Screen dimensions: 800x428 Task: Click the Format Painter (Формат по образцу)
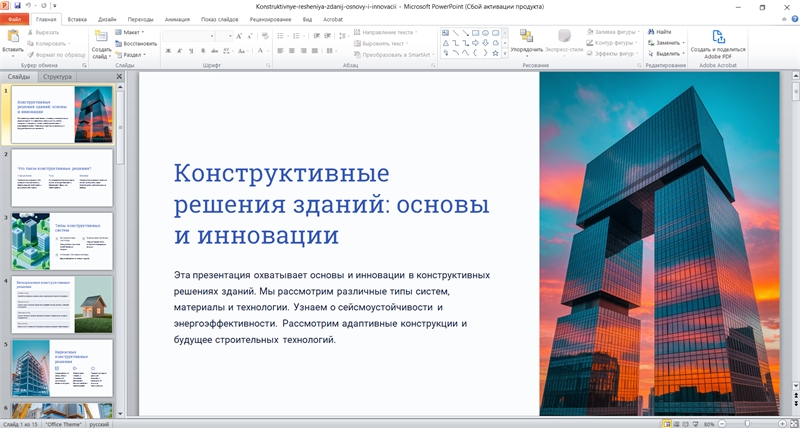[x=57, y=54]
